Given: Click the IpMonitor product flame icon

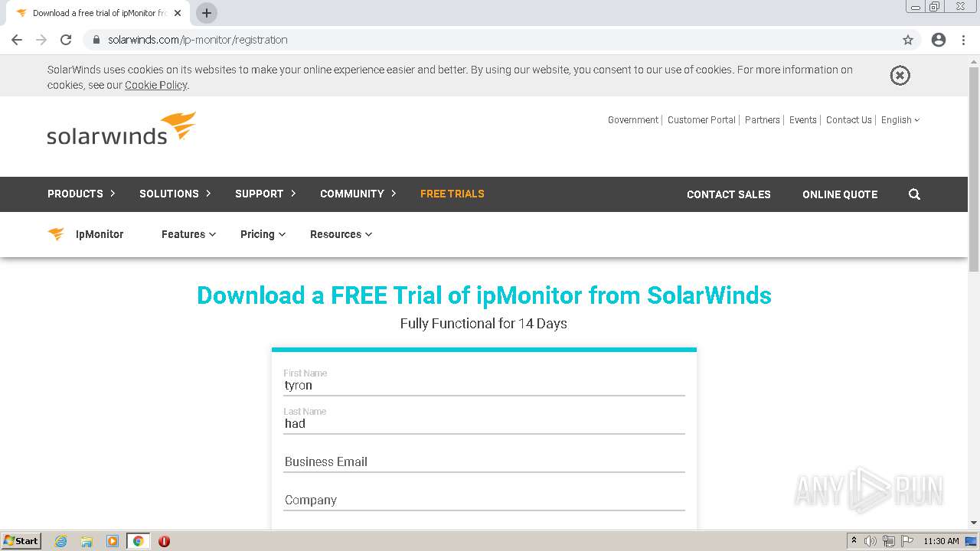Looking at the screenshot, I should [x=56, y=234].
